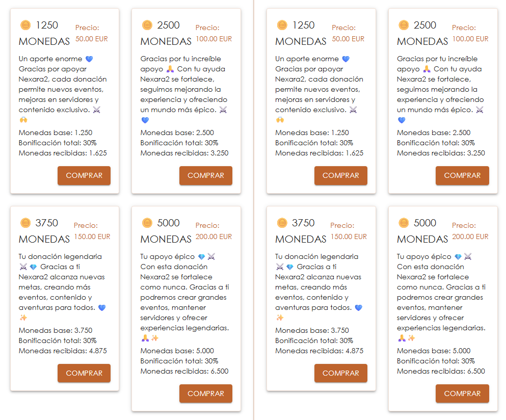
Task: Click the coin icon beside 5000 in left panel
Action: [147, 223]
